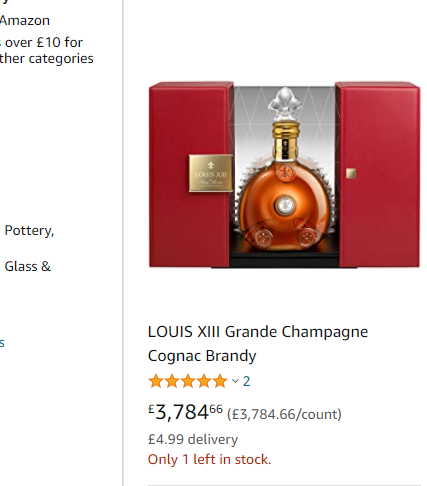Click the crystal decanter stopper in image
Image resolution: width=427 pixels, height=486 pixels.
click(285, 104)
